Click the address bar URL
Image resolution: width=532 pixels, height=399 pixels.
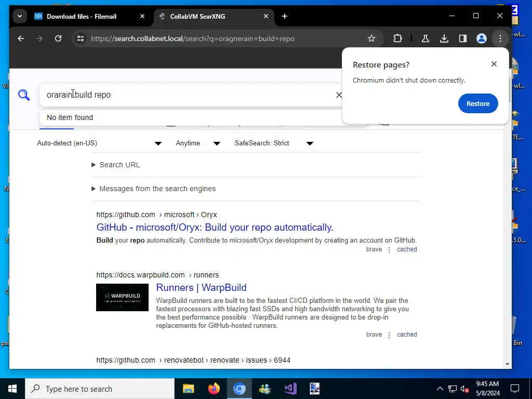(x=192, y=38)
